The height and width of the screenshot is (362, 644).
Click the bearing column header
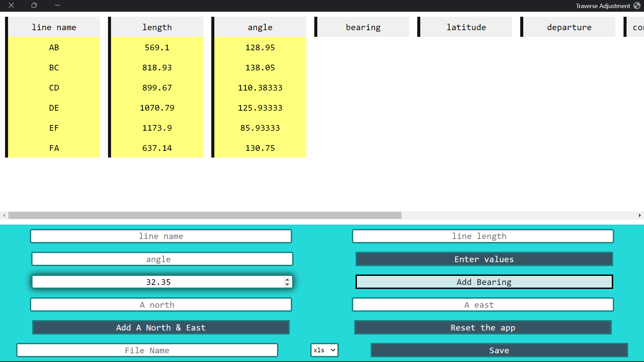coord(363,27)
